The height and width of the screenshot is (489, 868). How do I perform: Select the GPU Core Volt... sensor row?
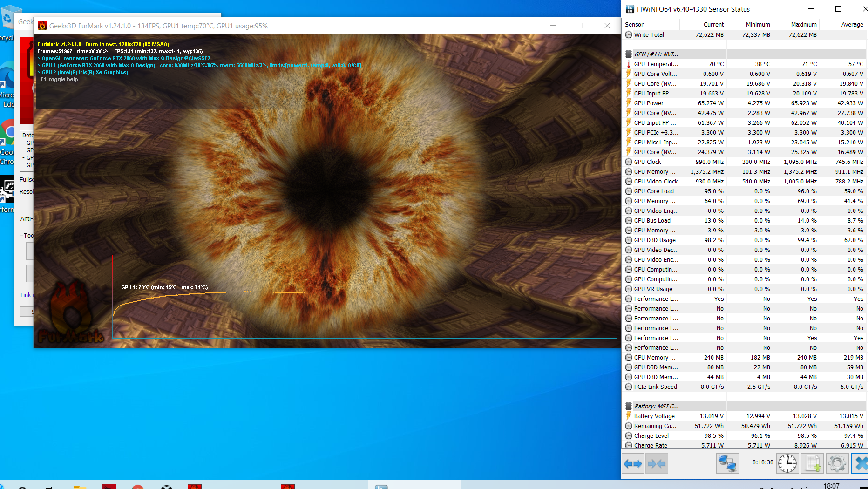[x=744, y=74]
